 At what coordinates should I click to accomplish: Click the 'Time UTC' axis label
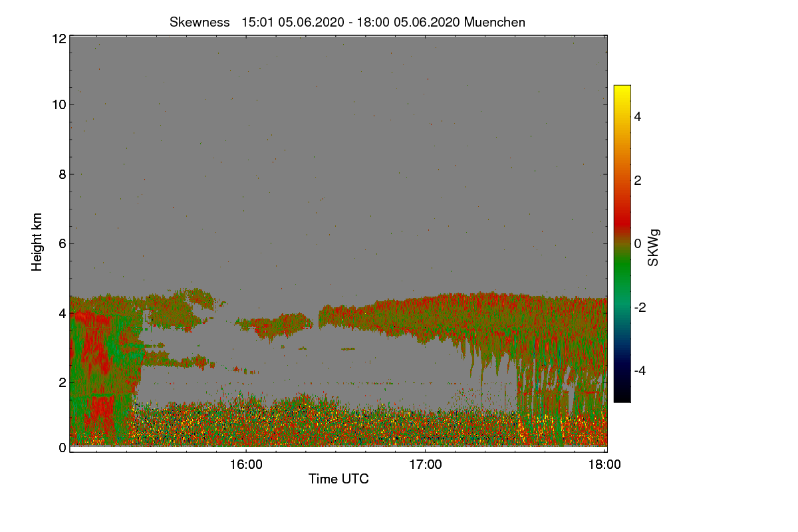pos(338,479)
